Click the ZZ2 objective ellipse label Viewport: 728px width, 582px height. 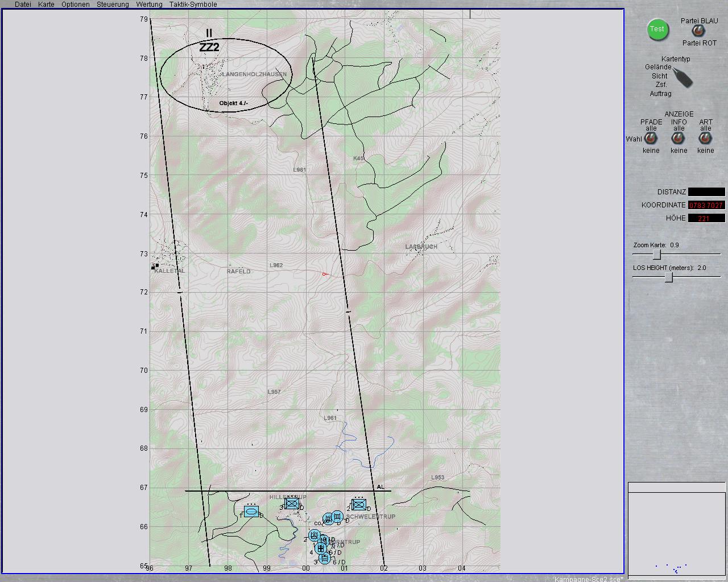pos(209,47)
